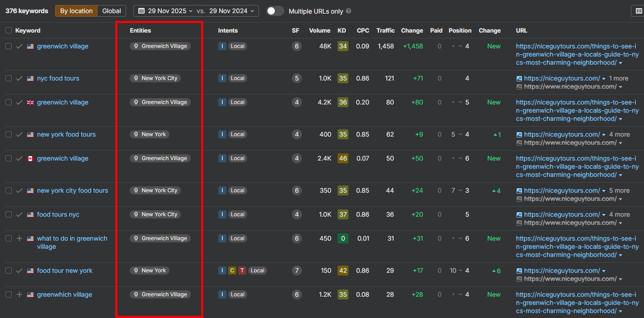Click the SF badge 7 for 'food tour new york'

point(296,271)
